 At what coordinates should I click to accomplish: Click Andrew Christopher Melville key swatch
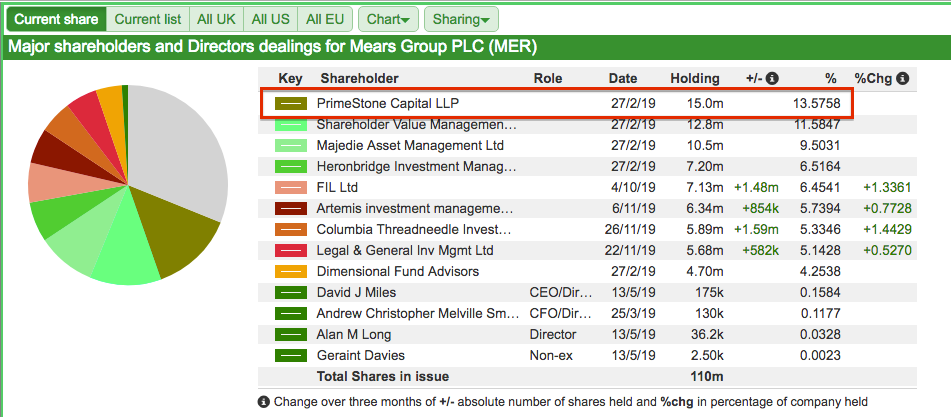pos(291,313)
